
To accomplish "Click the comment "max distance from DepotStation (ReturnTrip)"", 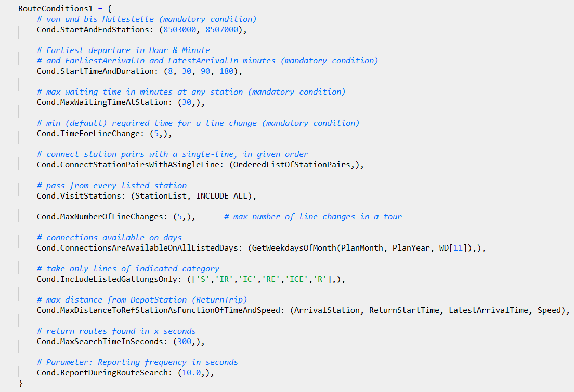I will click(x=142, y=300).
